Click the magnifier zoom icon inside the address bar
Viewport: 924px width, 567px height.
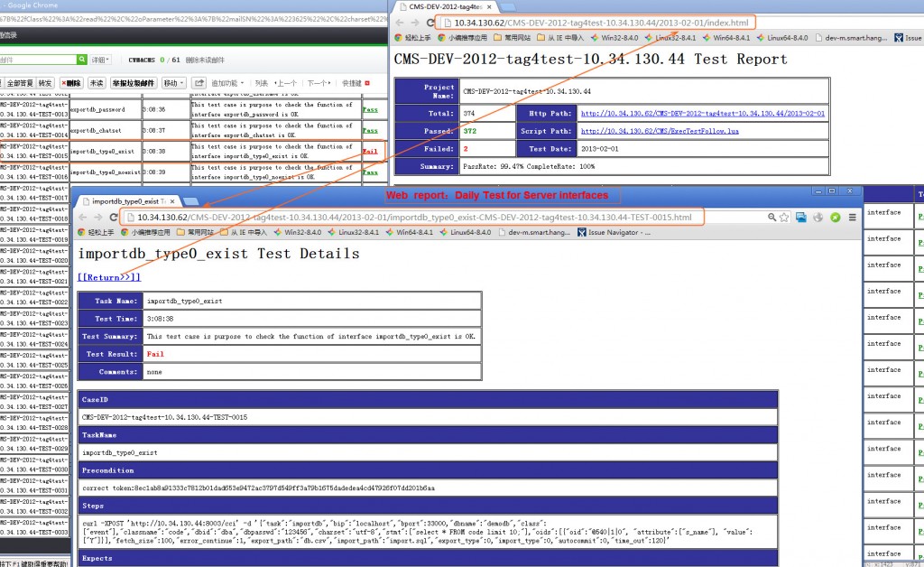[773, 217]
